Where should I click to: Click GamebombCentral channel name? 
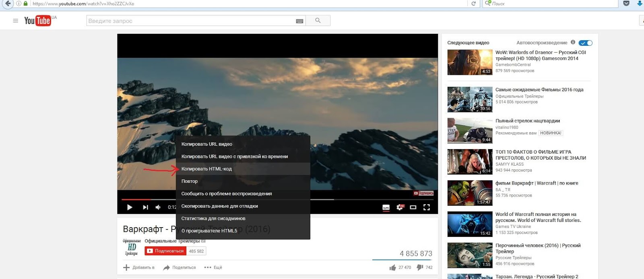click(x=513, y=65)
